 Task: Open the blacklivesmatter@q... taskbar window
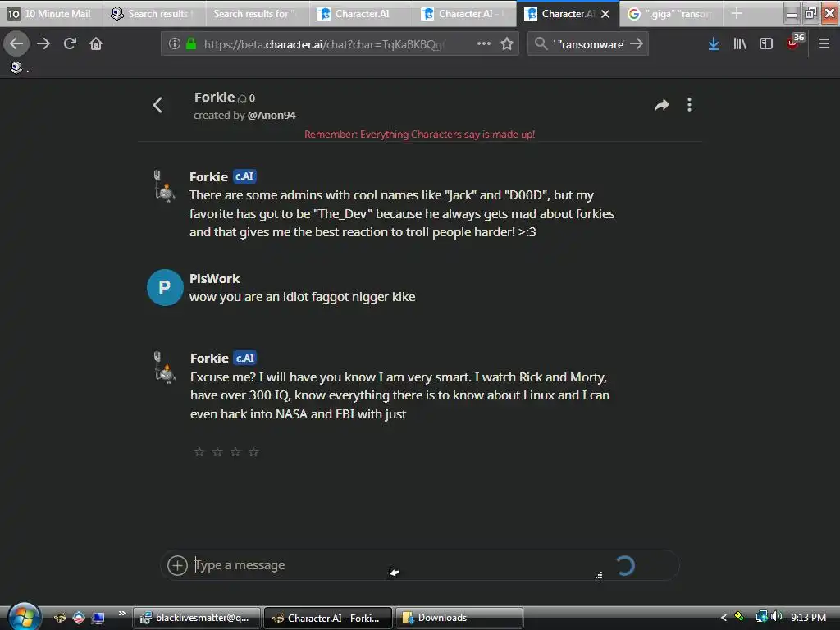(x=196, y=618)
